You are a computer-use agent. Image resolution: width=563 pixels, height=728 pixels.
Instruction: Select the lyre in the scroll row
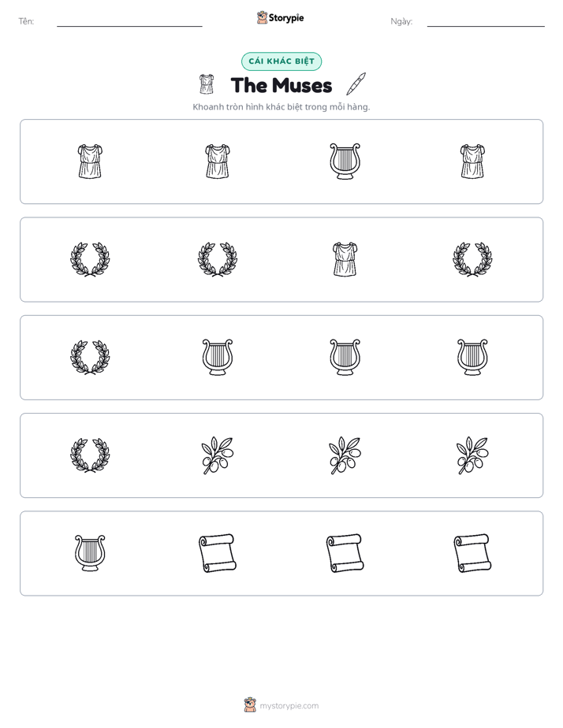coord(90,553)
